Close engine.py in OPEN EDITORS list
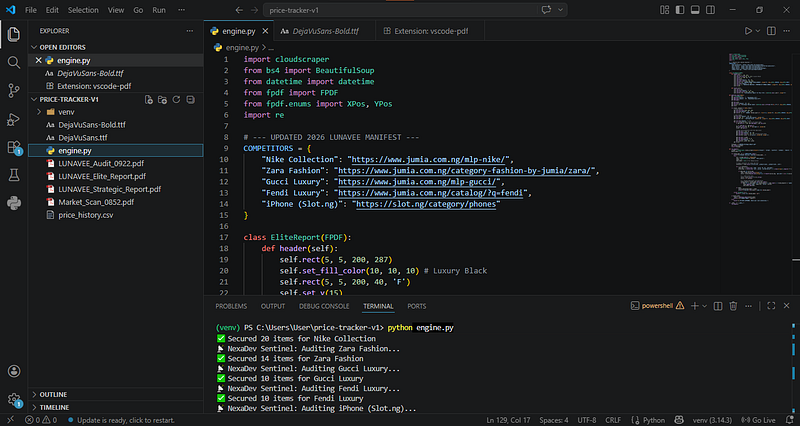800x426 pixels. [x=38, y=60]
